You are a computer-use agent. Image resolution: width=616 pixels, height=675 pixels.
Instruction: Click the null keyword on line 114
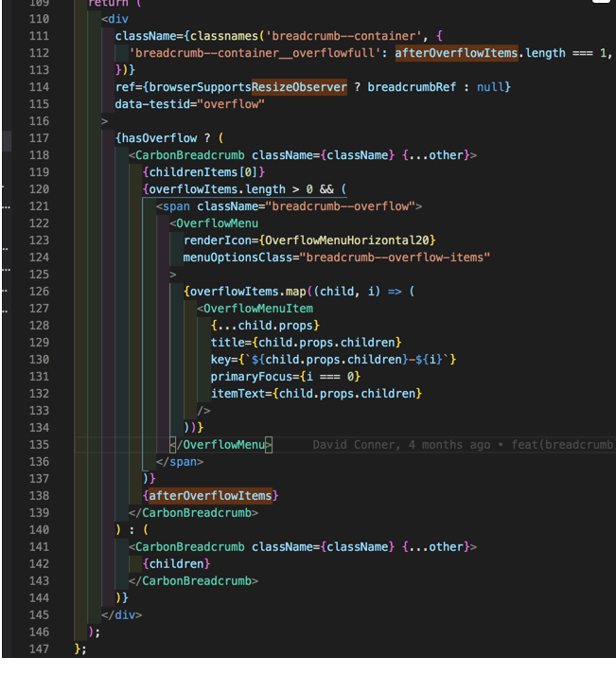(x=490, y=87)
